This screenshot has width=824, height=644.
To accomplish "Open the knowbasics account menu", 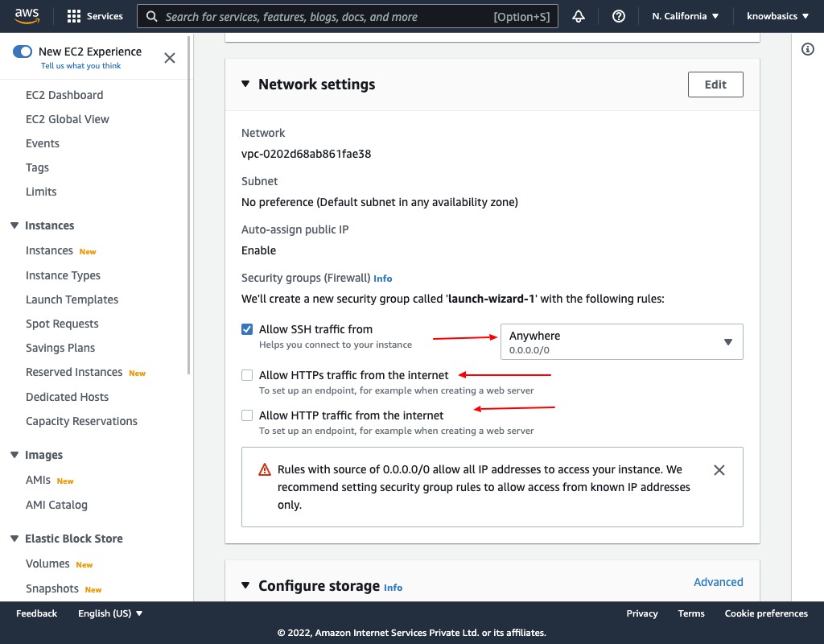I will tap(777, 16).
